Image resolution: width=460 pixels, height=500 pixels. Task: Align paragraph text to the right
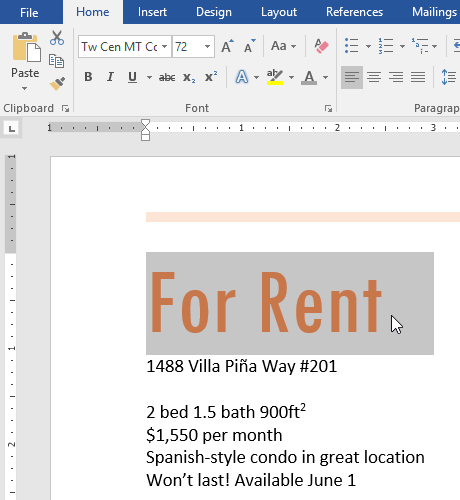click(x=396, y=77)
